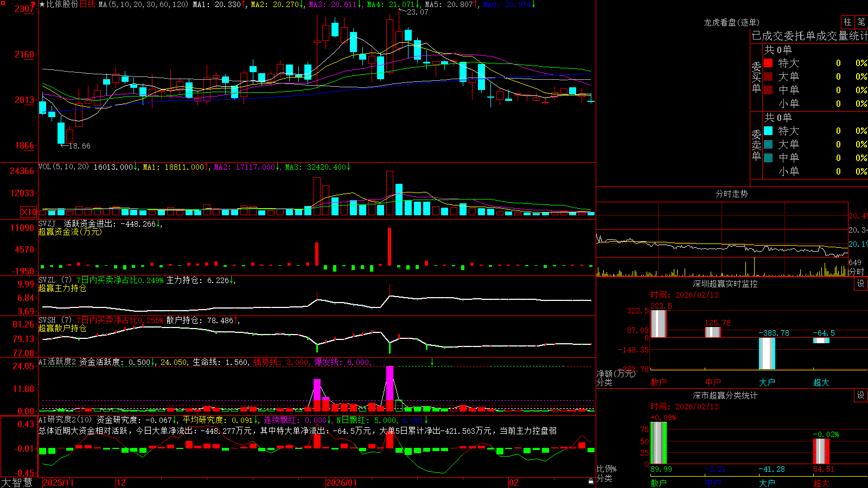
Task: Open the SVSH (7) indicator label
Action: (55, 320)
